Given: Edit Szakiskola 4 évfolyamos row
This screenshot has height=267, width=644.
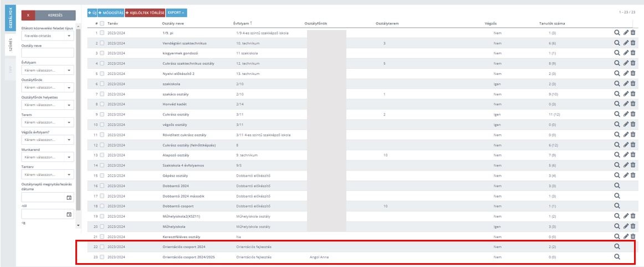Looking at the screenshot, I should [x=626, y=165].
